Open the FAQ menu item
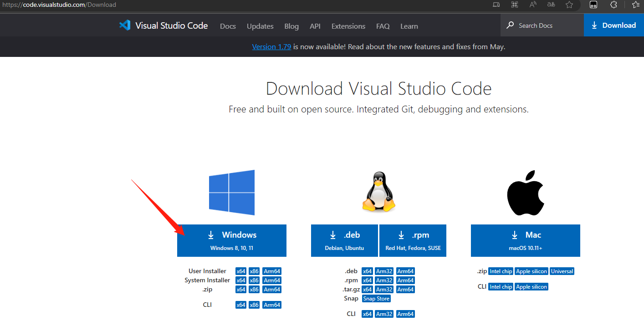Screen dimensions: 644x331 pyautogui.click(x=383, y=26)
